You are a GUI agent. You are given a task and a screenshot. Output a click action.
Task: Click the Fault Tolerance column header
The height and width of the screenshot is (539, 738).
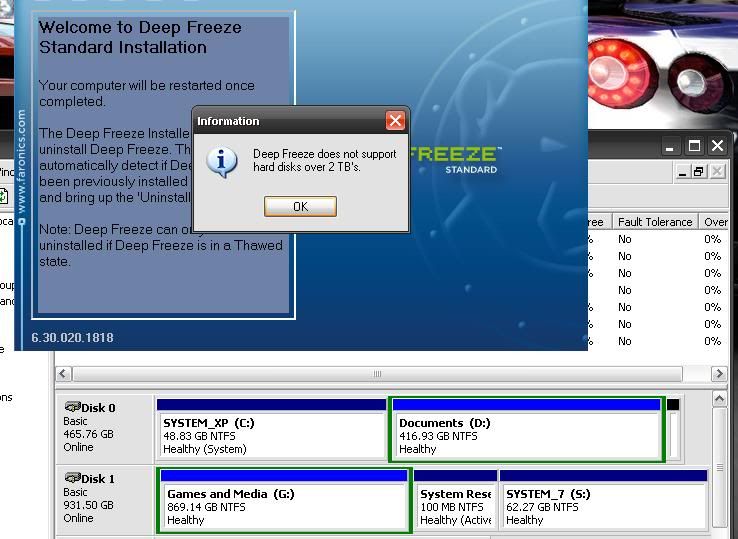click(x=655, y=222)
